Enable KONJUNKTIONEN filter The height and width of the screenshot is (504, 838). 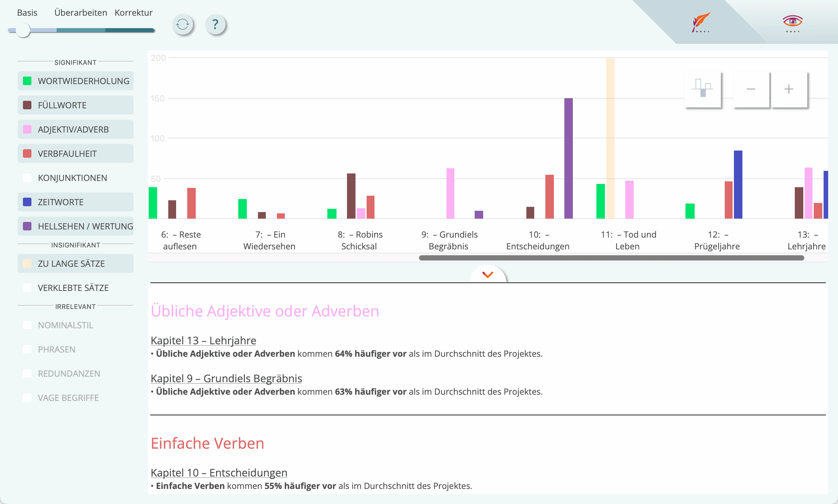pyautogui.click(x=75, y=178)
